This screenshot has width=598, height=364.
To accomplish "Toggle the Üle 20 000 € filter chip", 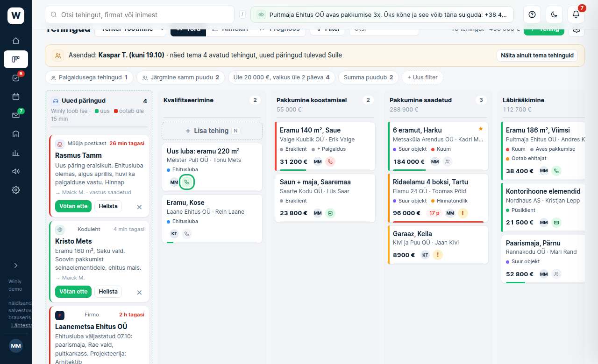I will pyautogui.click(x=282, y=77).
